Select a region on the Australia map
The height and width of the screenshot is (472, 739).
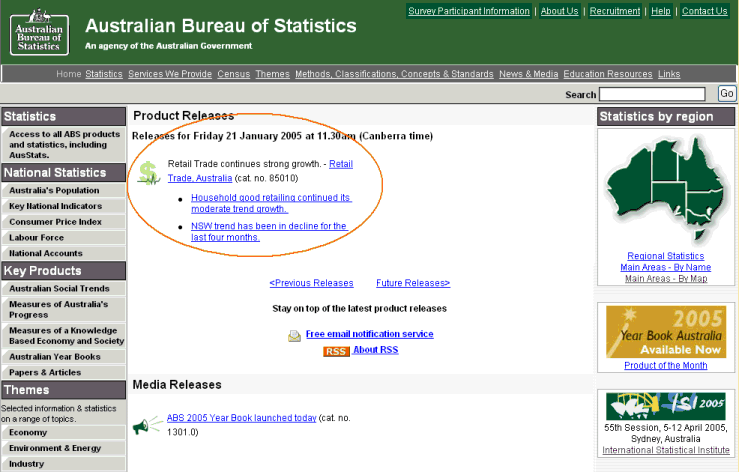click(x=665, y=192)
